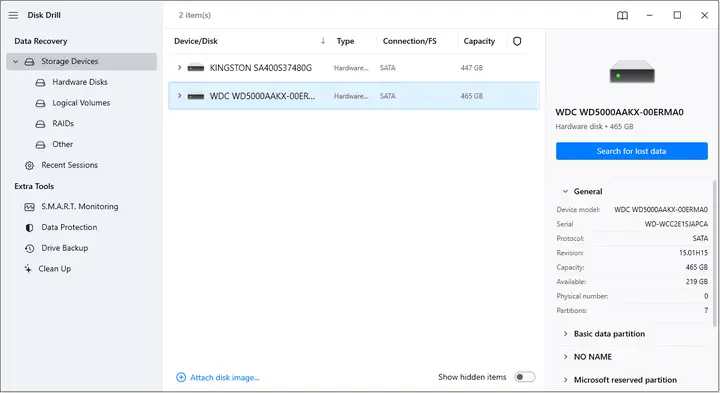This screenshot has height=393, width=720.
Task: Sort by Device/Disk column
Action: [196, 41]
